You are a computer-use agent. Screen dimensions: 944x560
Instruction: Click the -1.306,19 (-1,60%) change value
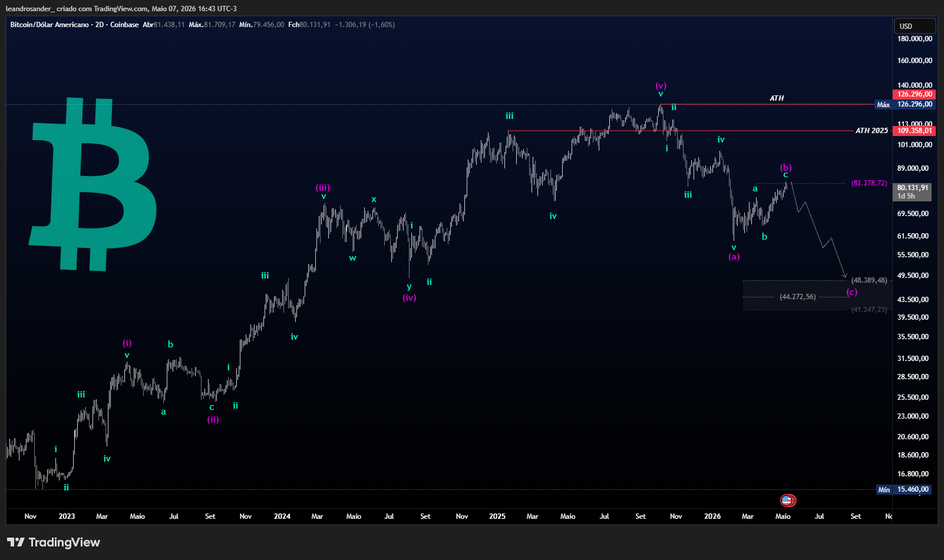click(x=365, y=25)
